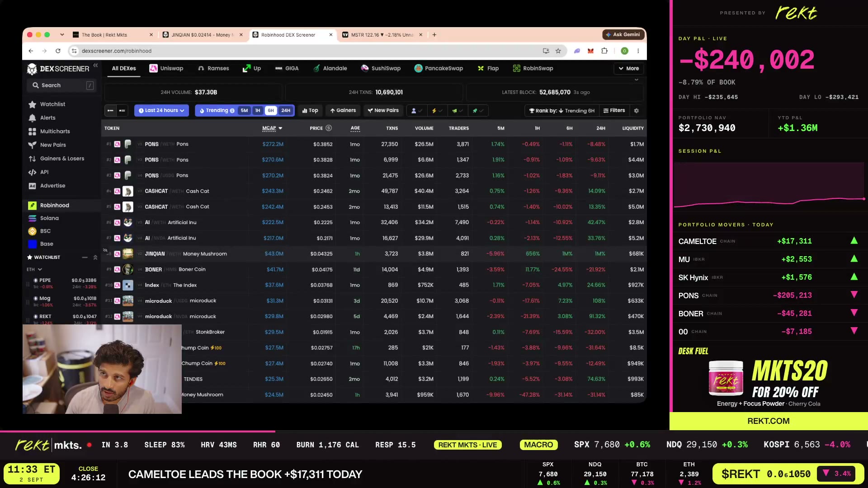Open Alerts bell in sidebar

[33, 118]
